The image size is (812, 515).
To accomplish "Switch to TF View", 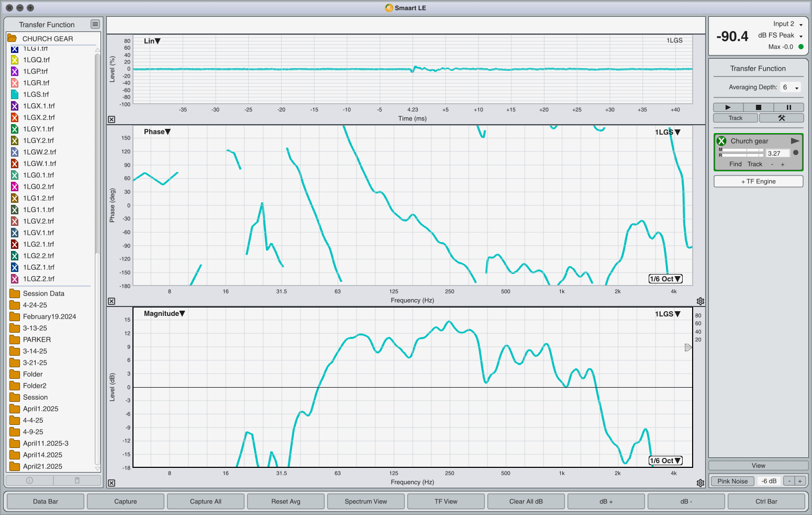I will click(446, 501).
